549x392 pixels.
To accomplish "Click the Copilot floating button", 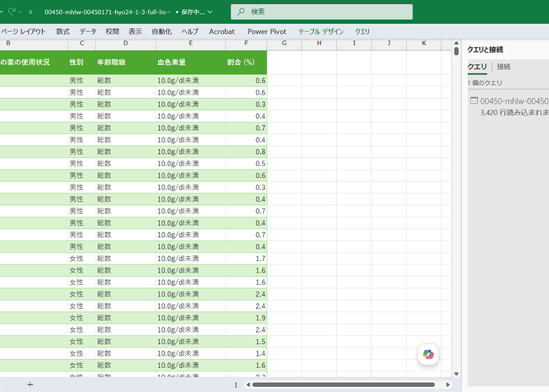I will point(428,354).
